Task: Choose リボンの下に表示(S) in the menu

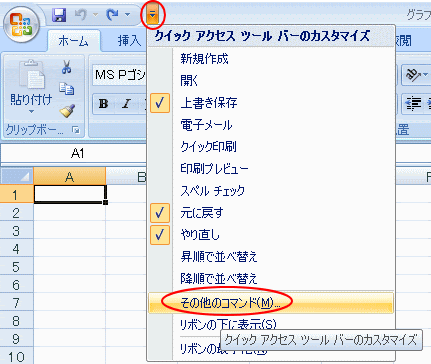Action: [271, 324]
